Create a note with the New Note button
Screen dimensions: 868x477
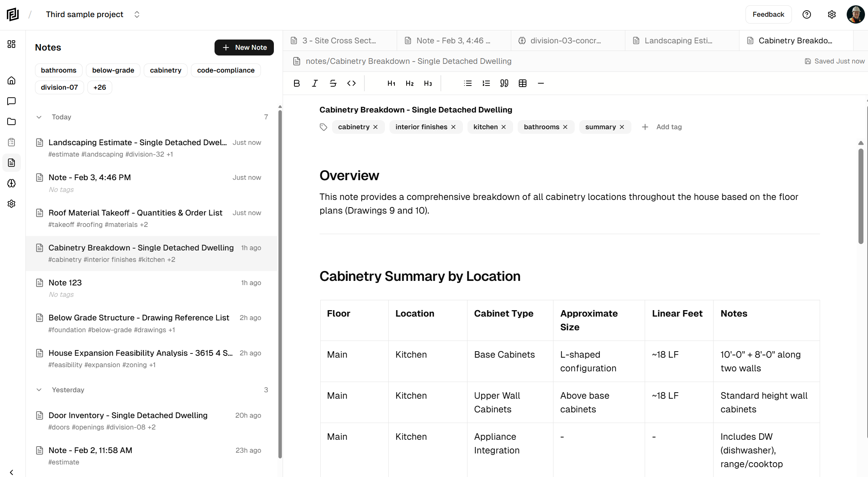244,47
